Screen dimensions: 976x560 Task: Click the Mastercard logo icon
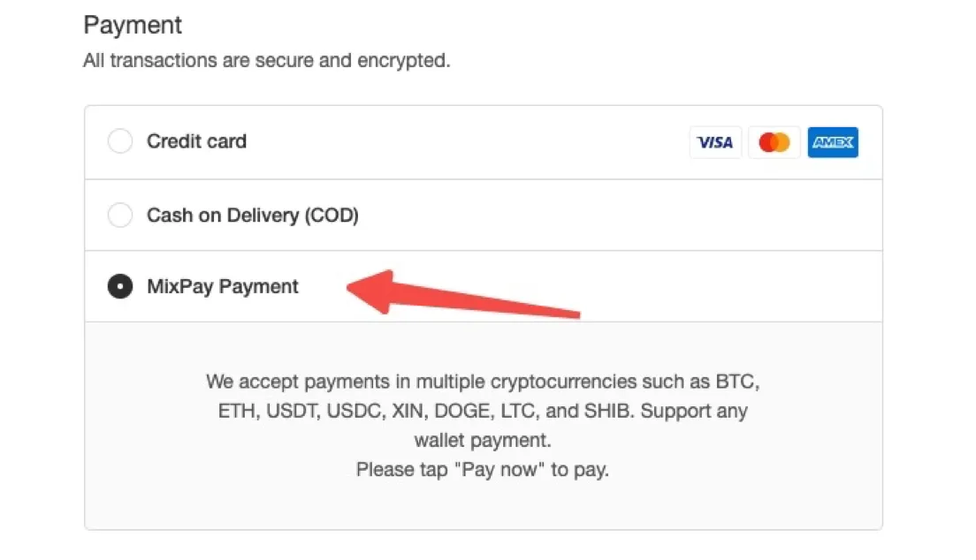(x=774, y=142)
